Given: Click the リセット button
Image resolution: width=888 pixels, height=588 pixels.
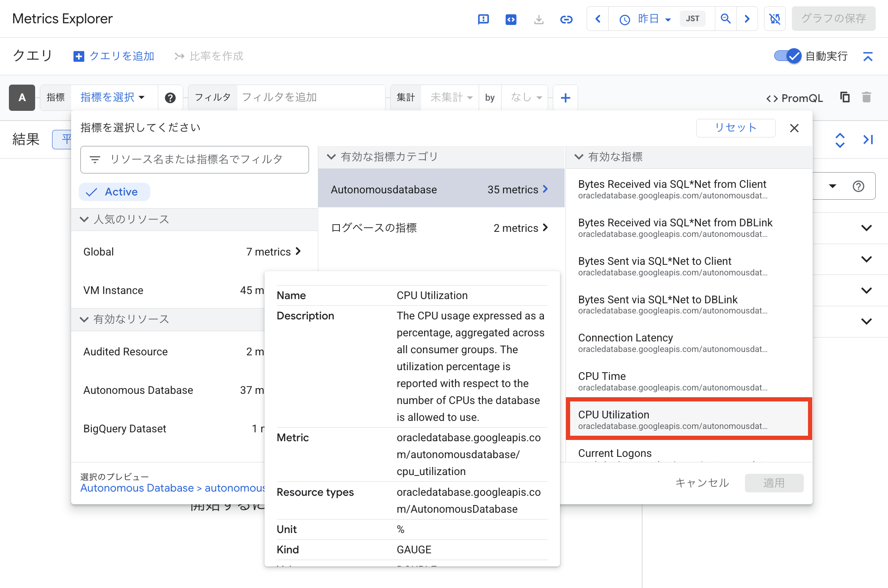Looking at the screenshot, I should [x=735, y=128].
